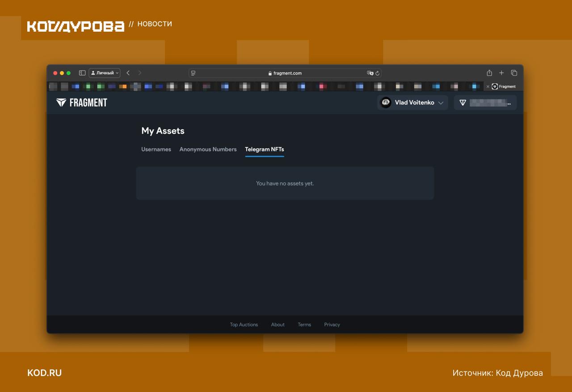Open the translate icon in address bar
572x392 pixels.
370,73
